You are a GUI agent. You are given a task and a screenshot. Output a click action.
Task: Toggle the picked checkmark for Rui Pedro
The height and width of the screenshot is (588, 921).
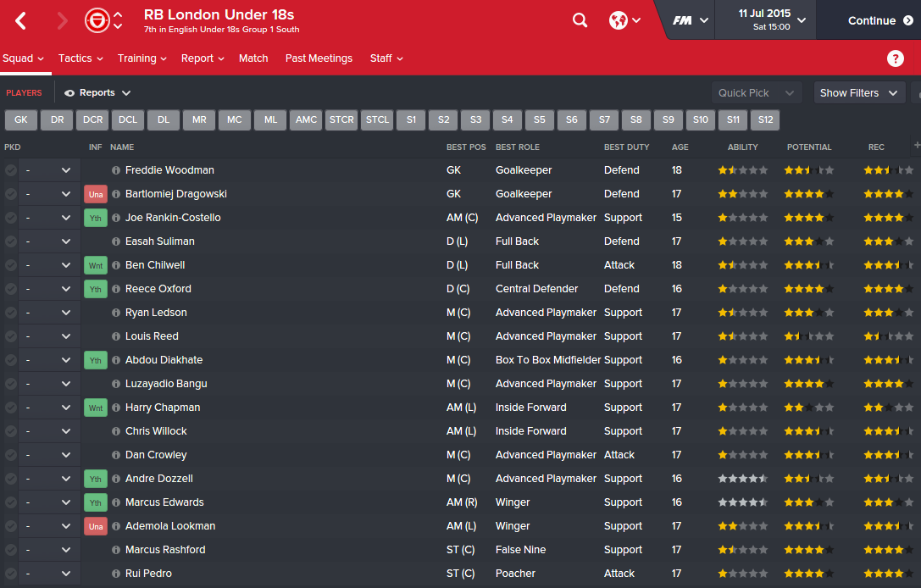(10, 574)
